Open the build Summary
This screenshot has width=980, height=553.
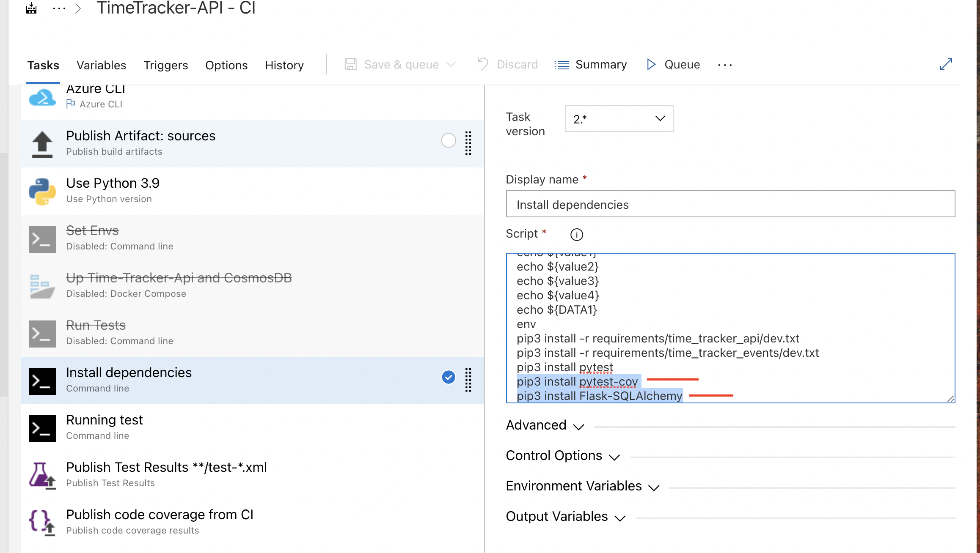click(591, 65)
